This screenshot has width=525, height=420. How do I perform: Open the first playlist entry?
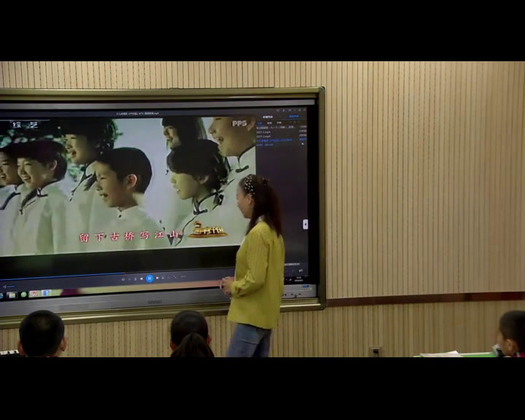[x=281, y=128]
